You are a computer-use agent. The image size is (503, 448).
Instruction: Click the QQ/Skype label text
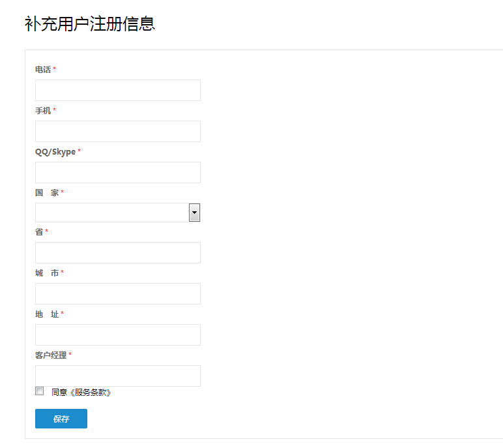(55, 152)
